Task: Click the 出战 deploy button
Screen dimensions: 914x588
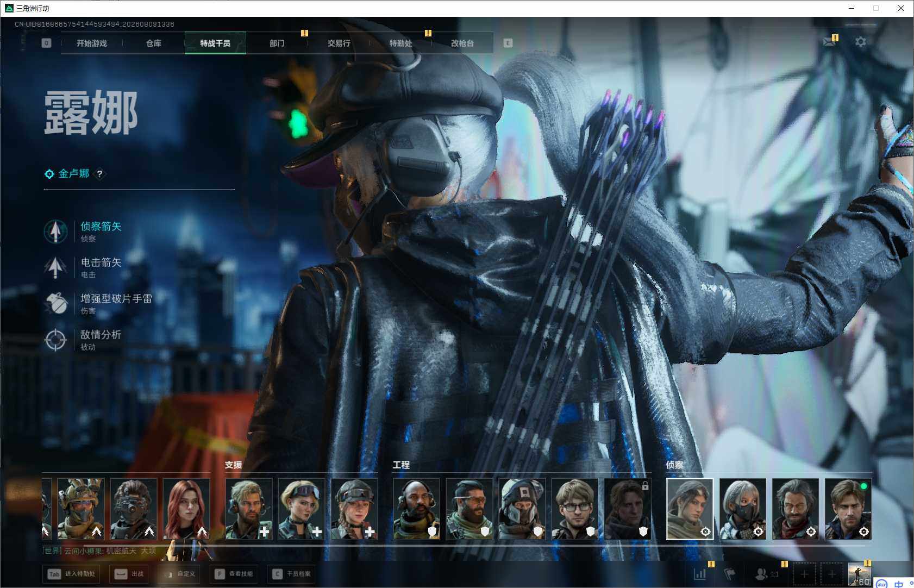Action: click(x=129, y=574)
